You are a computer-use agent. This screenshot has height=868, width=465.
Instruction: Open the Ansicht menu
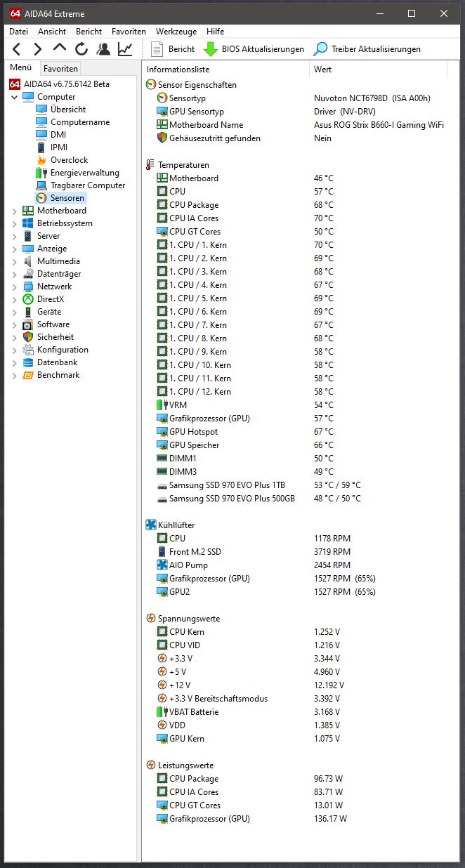(x=52, y=32)
